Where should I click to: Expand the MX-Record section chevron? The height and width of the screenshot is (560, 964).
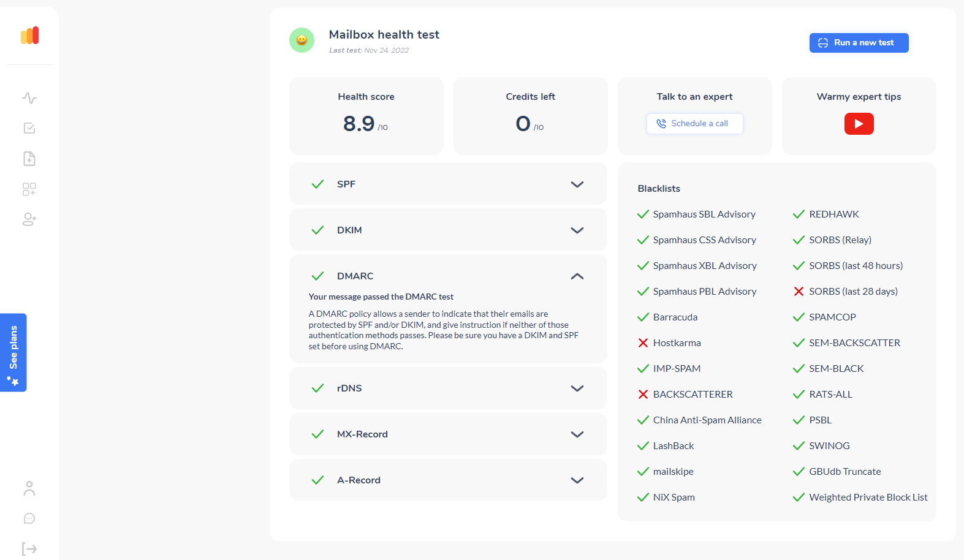pos(577,434)
